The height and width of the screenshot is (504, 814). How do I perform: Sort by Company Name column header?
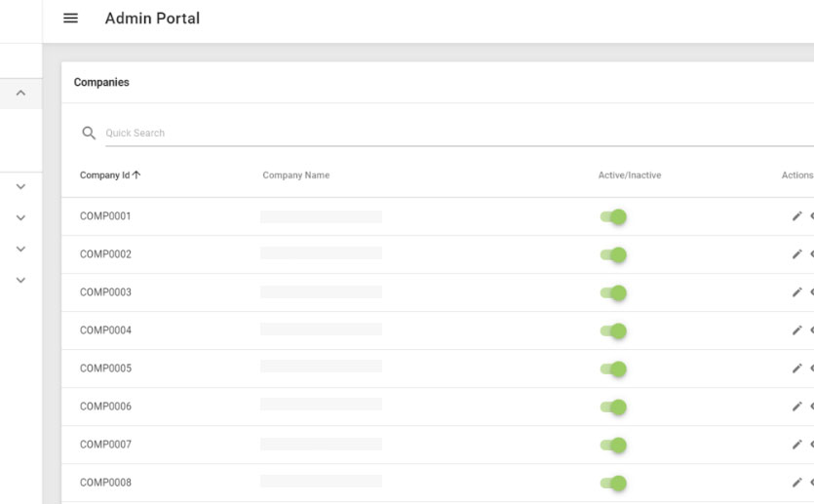(295, 175)
